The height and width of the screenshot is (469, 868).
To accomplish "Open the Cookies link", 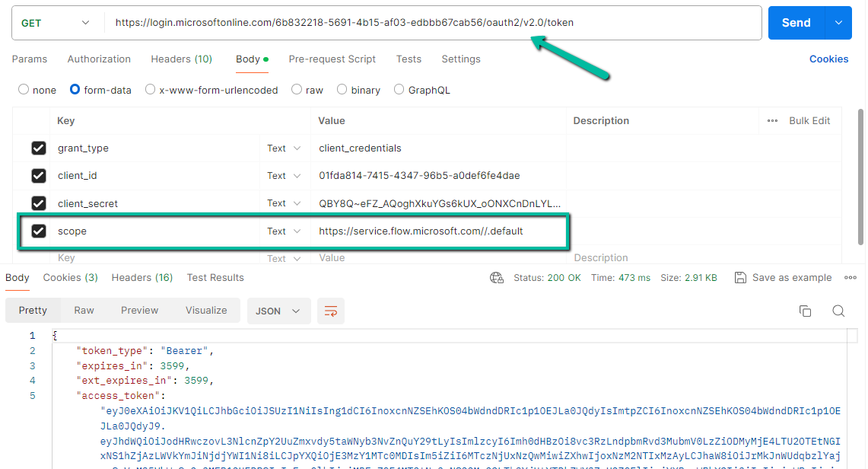I will (828, 59).
